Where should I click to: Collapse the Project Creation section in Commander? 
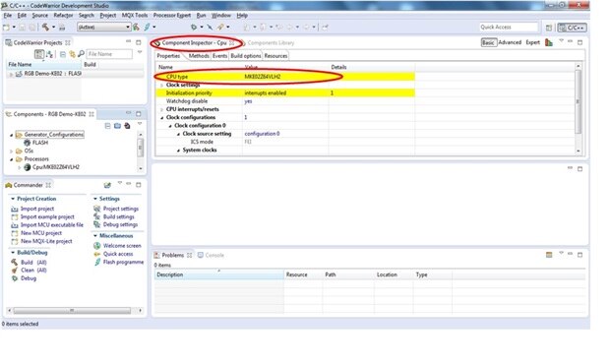(x=13, y=199)
